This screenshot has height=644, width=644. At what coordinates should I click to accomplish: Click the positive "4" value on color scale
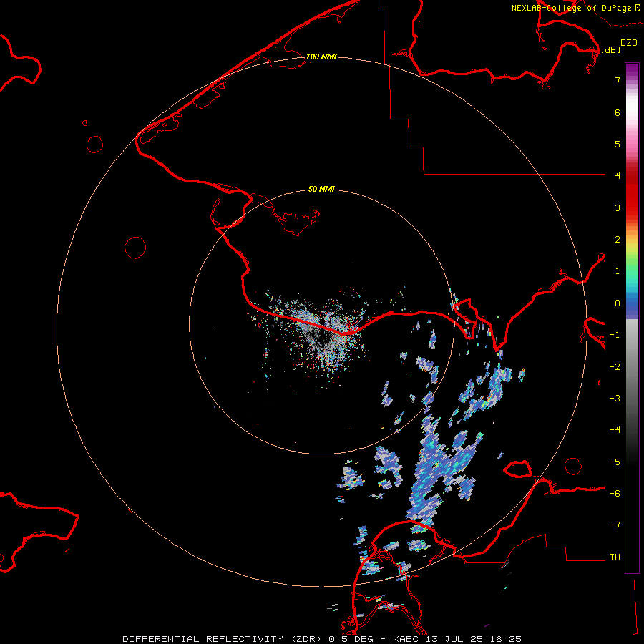click(618, 176)
